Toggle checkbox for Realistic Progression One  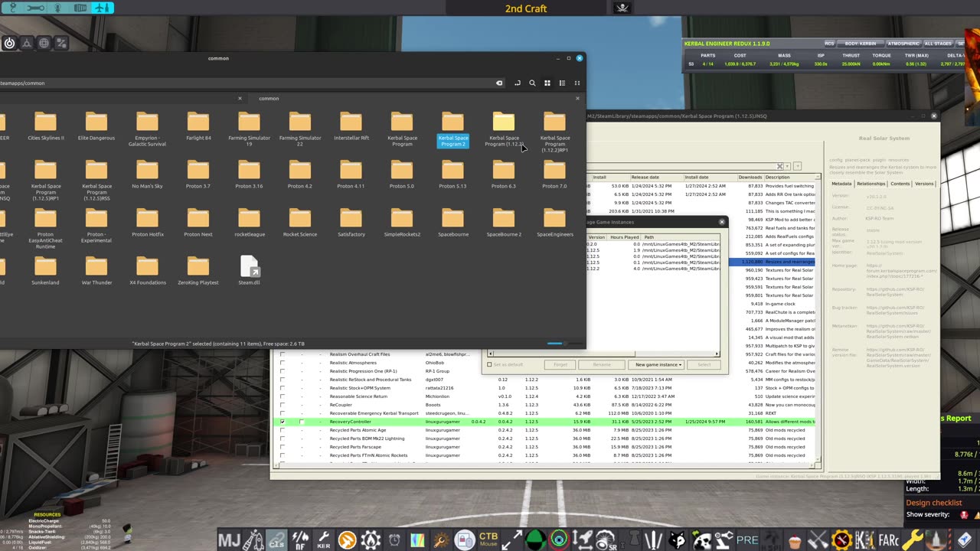pos(283,371)
